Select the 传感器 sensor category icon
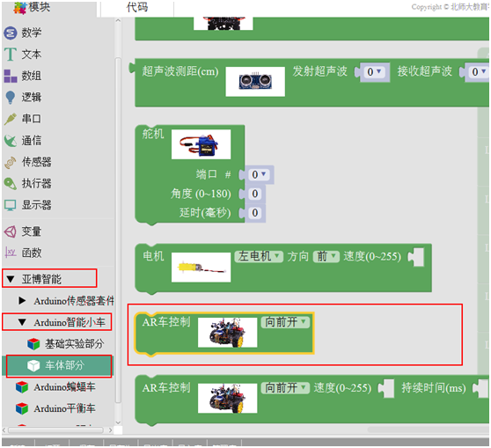491x448 pixels. [x=11, y=162]
